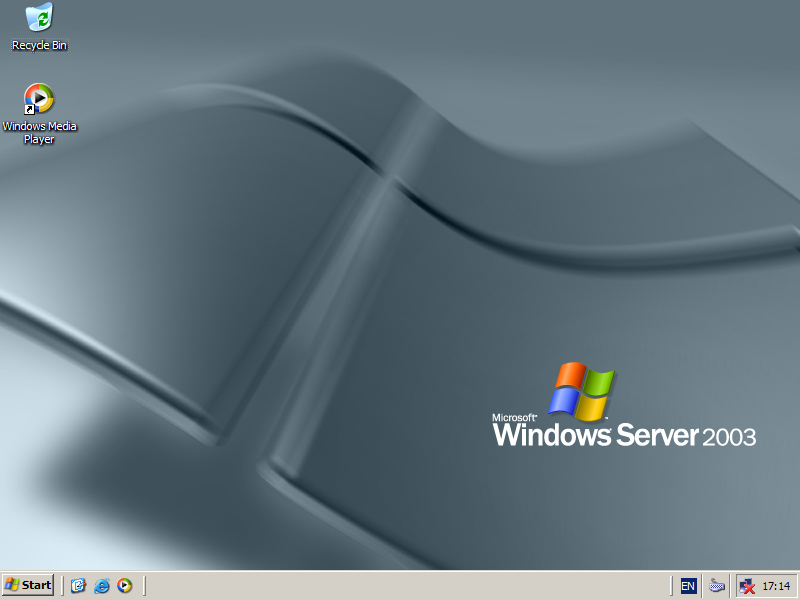Click the disconnected network tray icon
Image resolution: width=800 pixels, height=600 pixels.
(747, 586)
